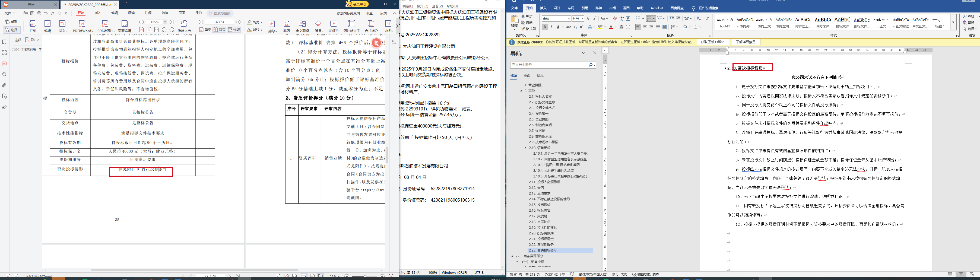Open PDF转Word converter in WPS PDF
This screenshot has height=280, width=980.
[83, 26]
